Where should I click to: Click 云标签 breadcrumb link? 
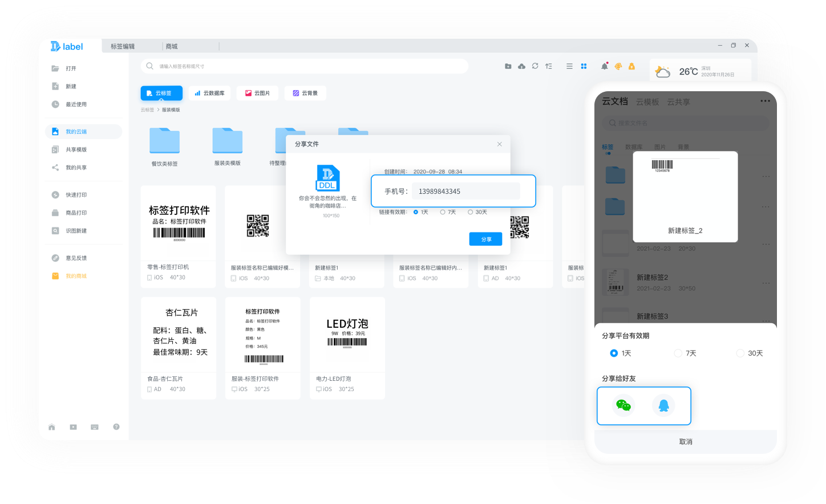tap(147, 110)
